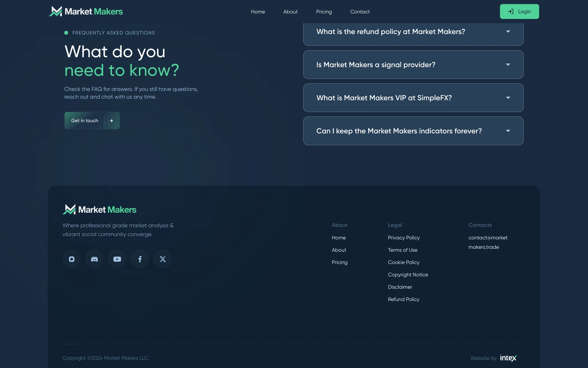Image resolution: width=588 pixels, height=368 pixels.
Task: Open the Disclaimer link
Action: click(x=400, y=287)
